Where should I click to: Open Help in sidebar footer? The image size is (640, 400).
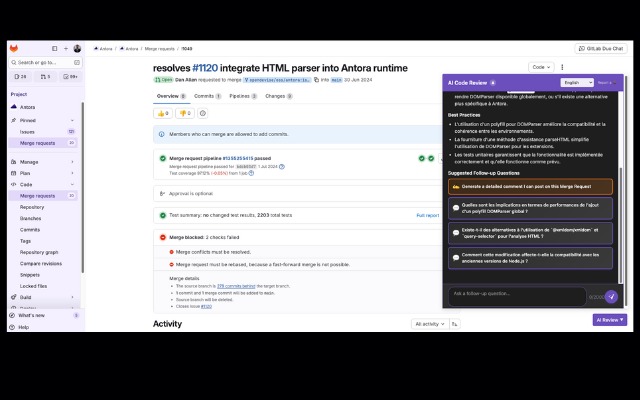pos(23,327)
